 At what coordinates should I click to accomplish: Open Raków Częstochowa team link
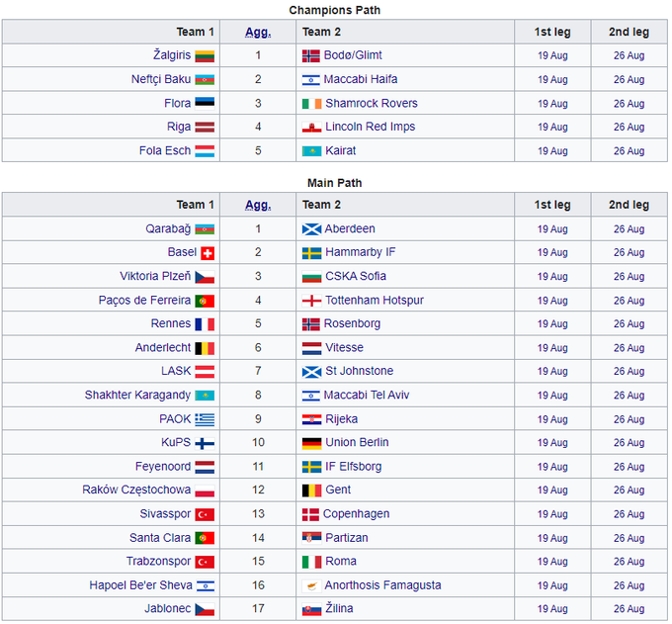[135, 490]
